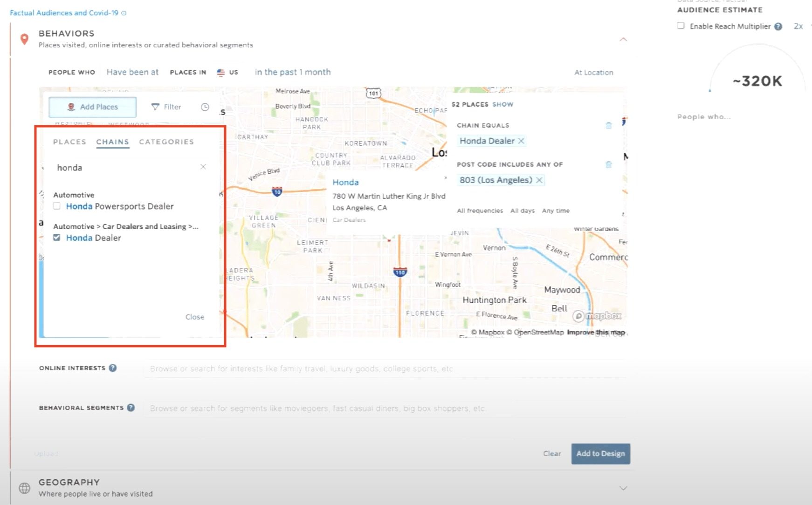812x505 pixels.
Task: Click the Geography globe icon
Action: pyautogui.click(x=24, y=488)
